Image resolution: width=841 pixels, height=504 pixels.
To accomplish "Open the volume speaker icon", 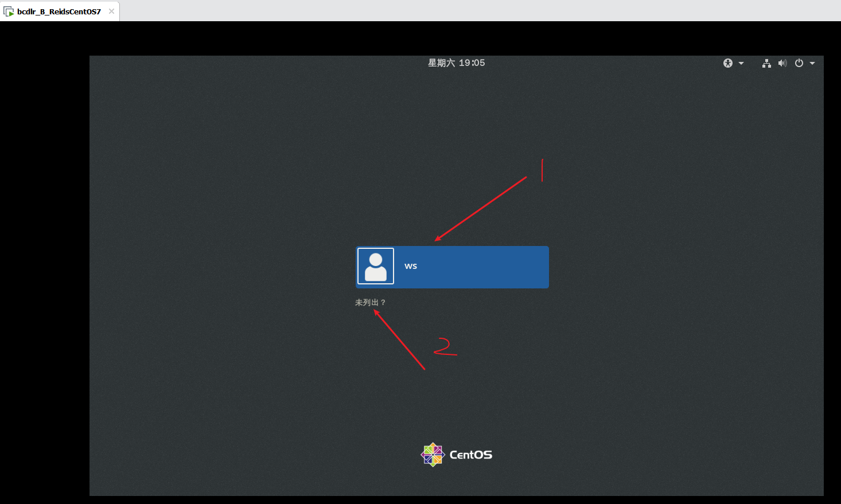I will click(x=782, y=63).
